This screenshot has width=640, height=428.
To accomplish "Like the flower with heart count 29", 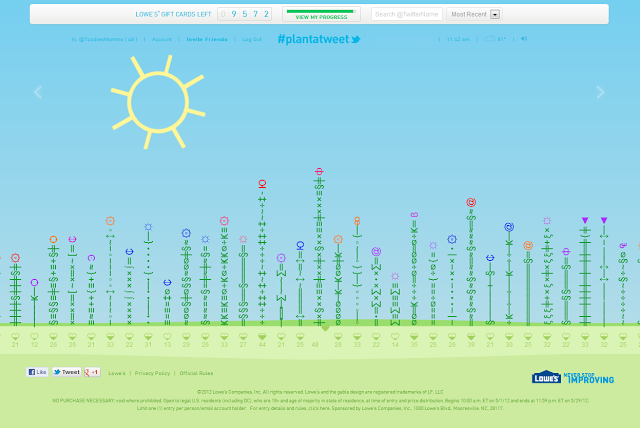I will 186,337.
